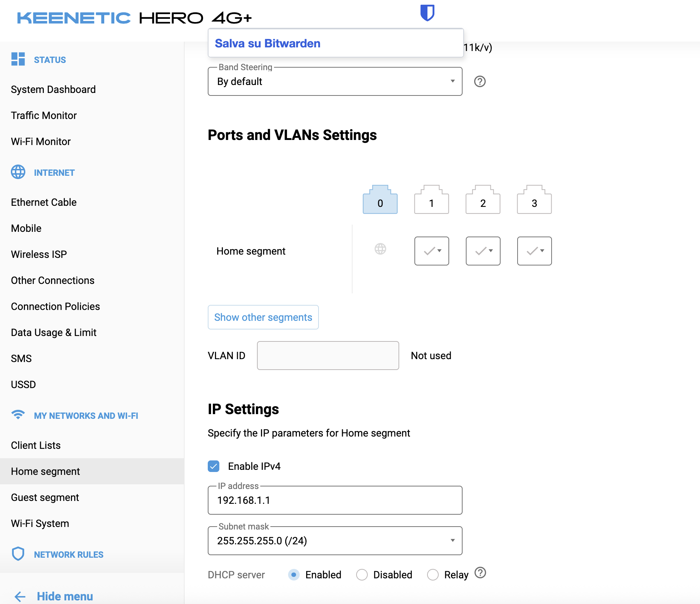
Task: Toggle the Enable IPv4 checkbox
Action: [x=214, y=466]
